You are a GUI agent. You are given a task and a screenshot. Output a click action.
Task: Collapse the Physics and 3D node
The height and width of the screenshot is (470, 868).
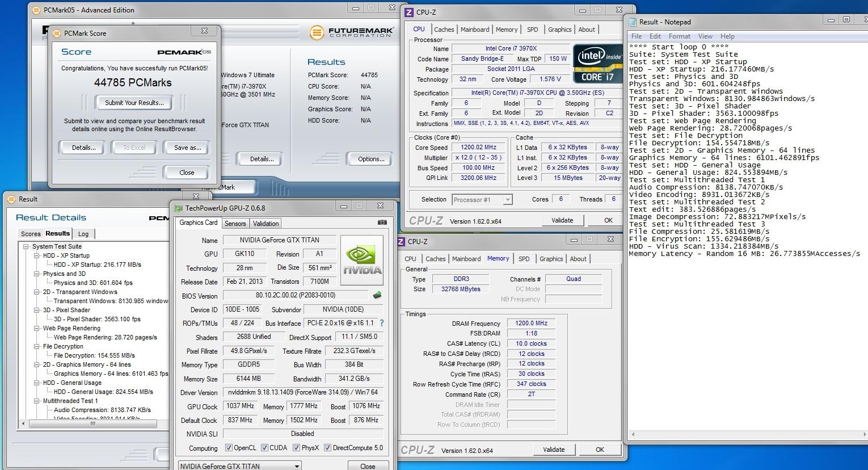pyautogui.click(x=37, y=274)
